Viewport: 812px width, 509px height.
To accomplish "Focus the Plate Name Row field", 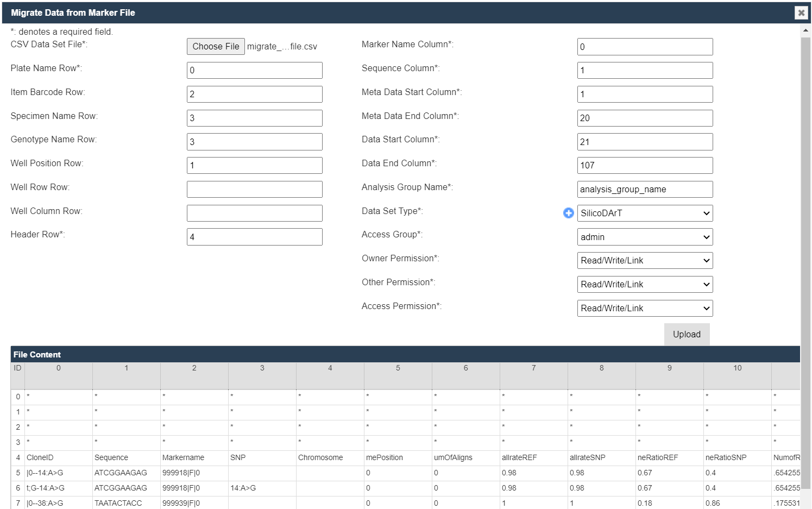I will (254, 70).
